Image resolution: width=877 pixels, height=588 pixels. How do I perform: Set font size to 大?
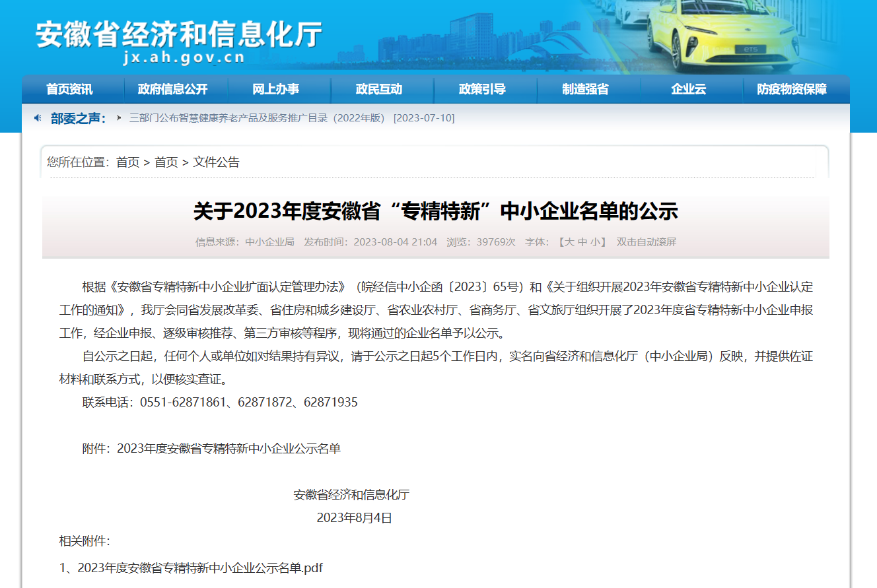click(x=569, y=242)
